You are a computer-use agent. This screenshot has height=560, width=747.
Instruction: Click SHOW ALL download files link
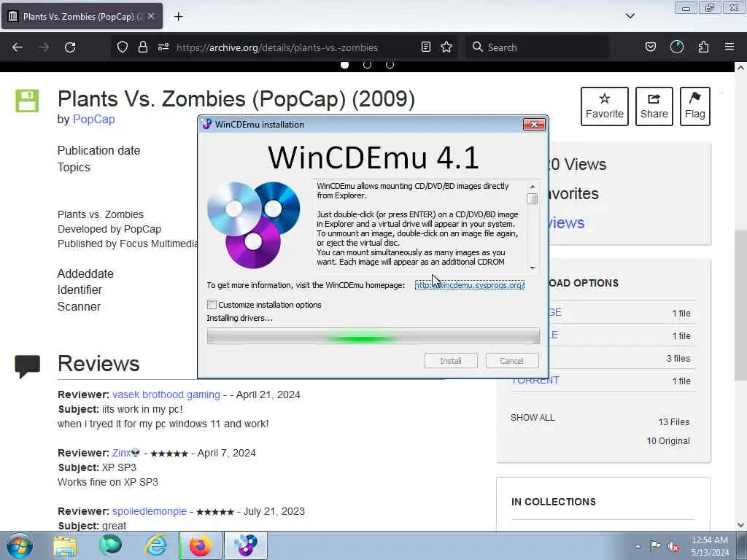click(x=533, y=418)
